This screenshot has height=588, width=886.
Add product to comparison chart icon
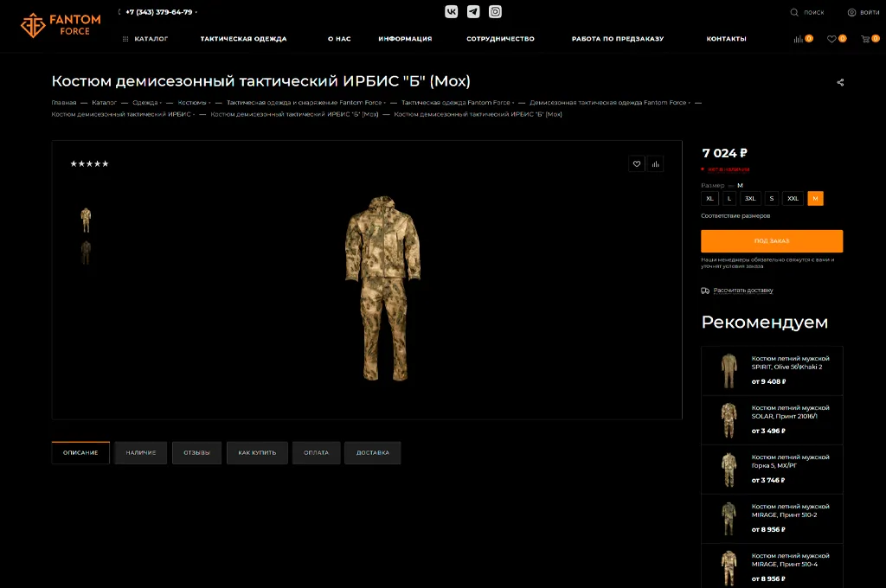tap(655, 164)
